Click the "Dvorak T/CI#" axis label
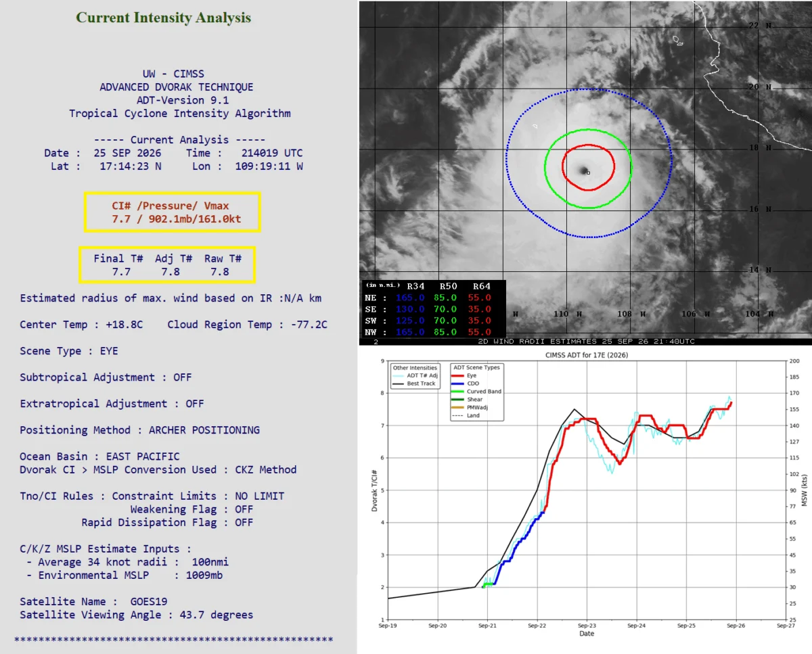Image resolution: width=812 pixels, height=654 pixels. pos(374,490)
